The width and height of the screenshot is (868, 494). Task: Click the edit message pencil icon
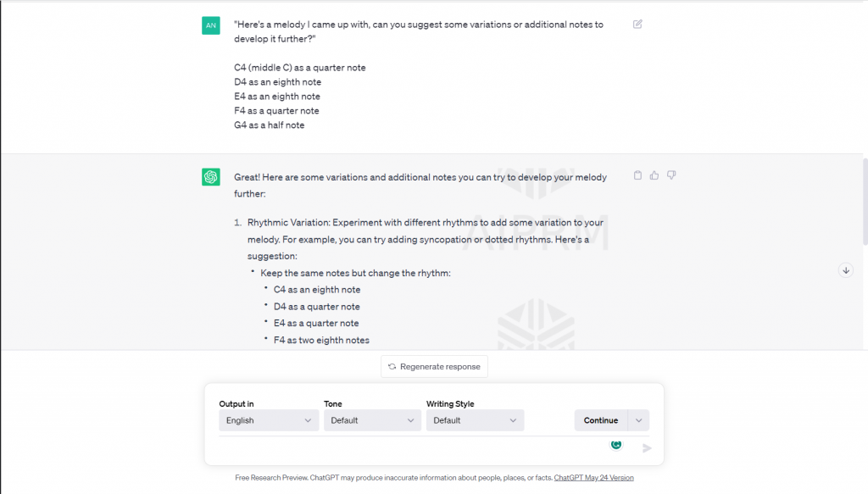637,24
